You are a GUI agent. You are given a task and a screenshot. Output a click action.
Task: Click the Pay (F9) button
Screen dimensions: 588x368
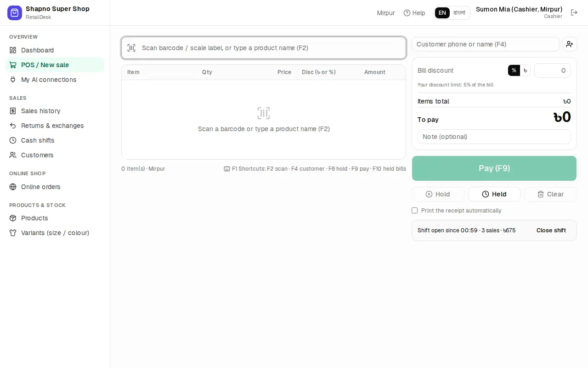pos(494,168)
